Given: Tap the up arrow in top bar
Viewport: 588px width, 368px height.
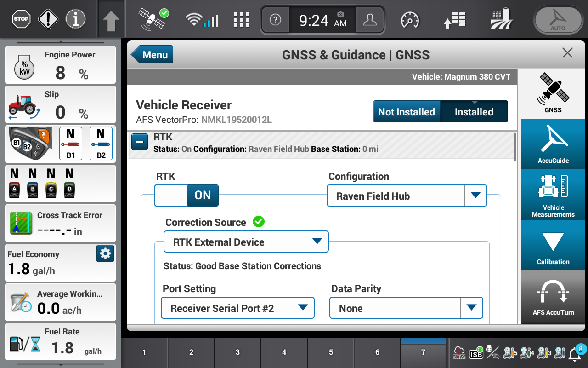Looking at the screenshot, I should point(111,21).
